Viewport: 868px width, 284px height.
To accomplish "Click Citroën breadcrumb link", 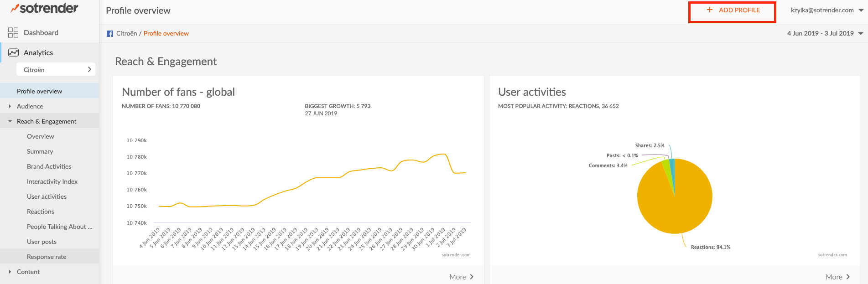I will click(x=126, y=33).
